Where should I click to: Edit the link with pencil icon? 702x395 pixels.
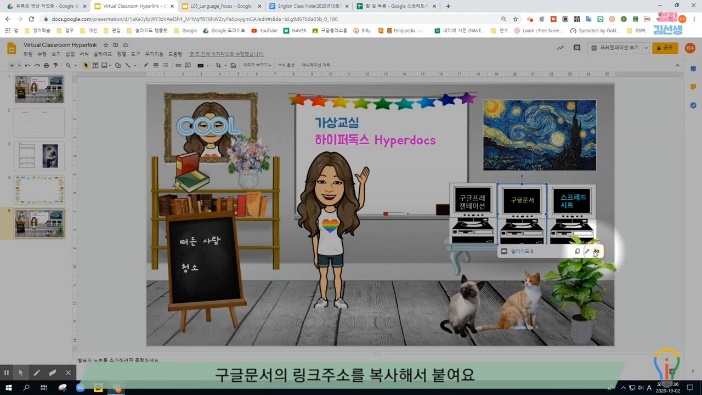point(587,251)
